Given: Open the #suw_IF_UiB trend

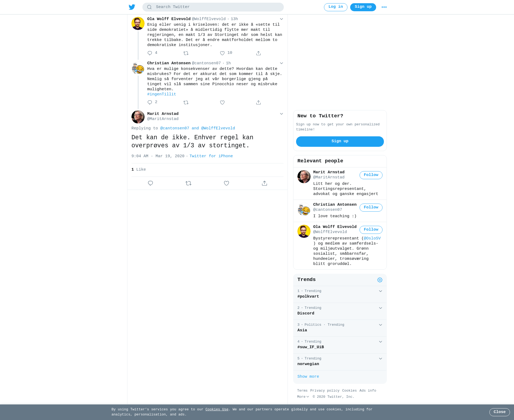Looking at the screenshot, I should tap(340, 345).
